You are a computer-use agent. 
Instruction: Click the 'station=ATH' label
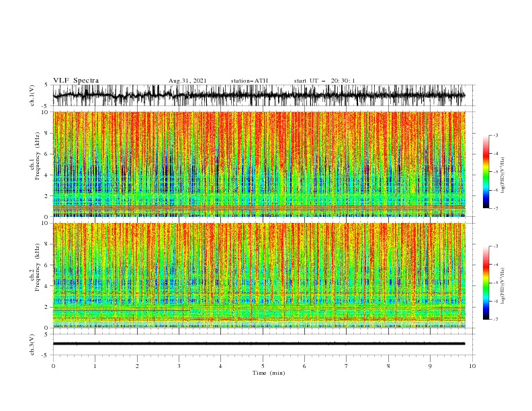249,81
